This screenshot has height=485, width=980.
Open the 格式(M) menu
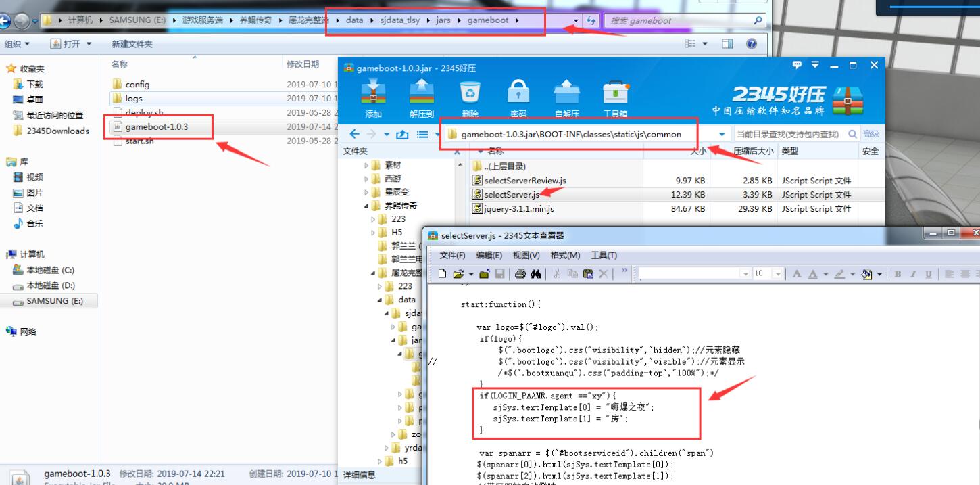(x=565, y=255)
